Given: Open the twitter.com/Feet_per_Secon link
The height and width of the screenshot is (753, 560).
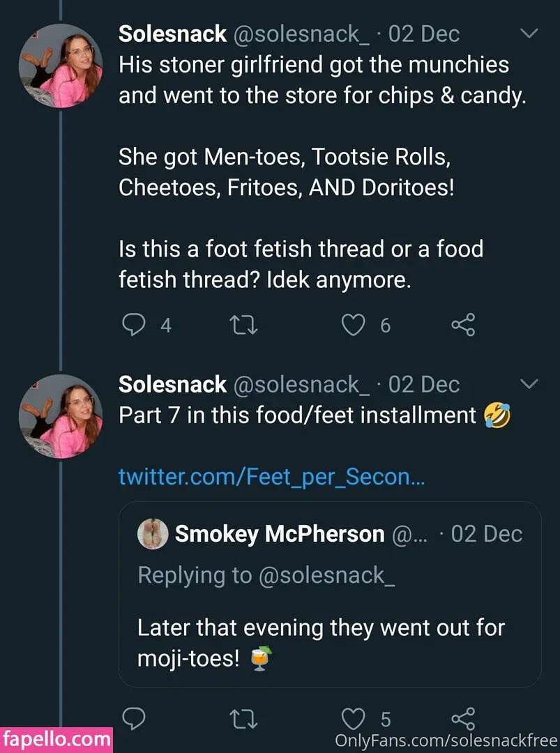Looking at the screenshot, I should pyautogui.click(x=272, y=477).
